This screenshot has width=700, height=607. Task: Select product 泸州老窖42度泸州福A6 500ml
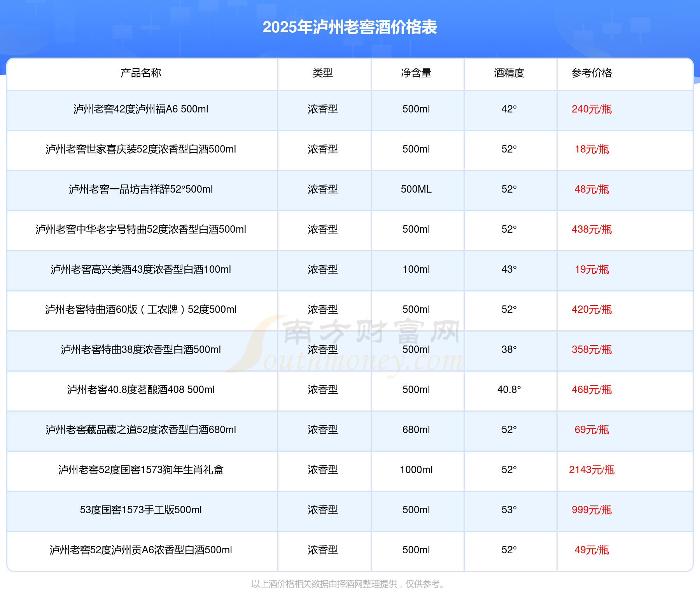pyautogui.click(x=141, y=109)
